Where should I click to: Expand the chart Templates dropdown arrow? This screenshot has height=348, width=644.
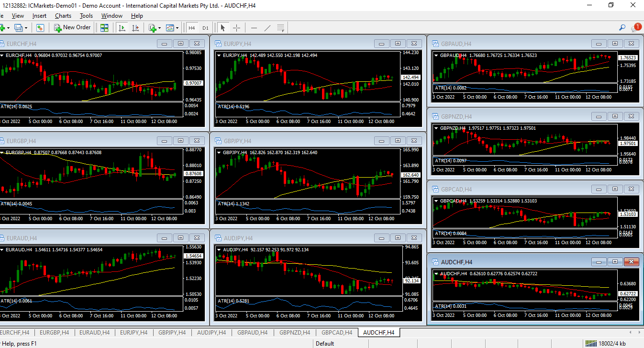click(x=177, y=28)
